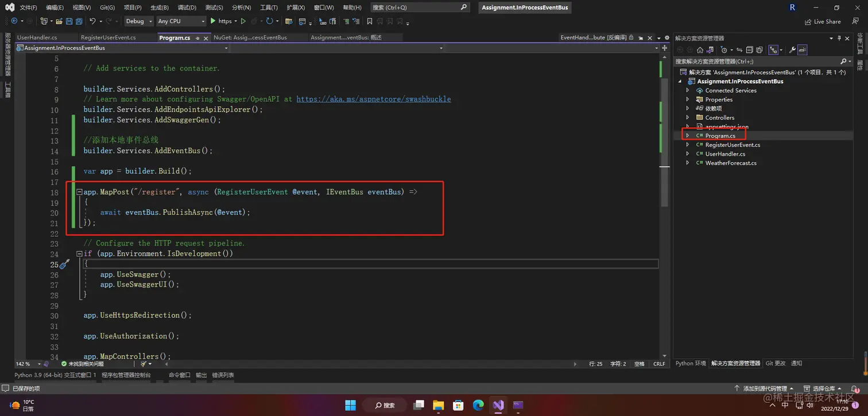Screen dimensions: 868x416
Task: Open Microsoft Edge from the taskbar
Action: (x=478, y=405)
